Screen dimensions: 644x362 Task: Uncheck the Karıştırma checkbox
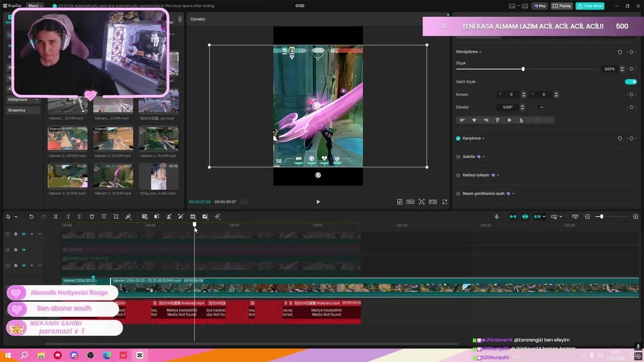click(x=458, y=138)
